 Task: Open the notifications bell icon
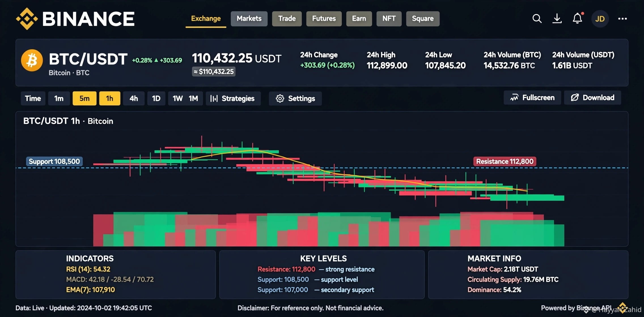click(577, 18)
